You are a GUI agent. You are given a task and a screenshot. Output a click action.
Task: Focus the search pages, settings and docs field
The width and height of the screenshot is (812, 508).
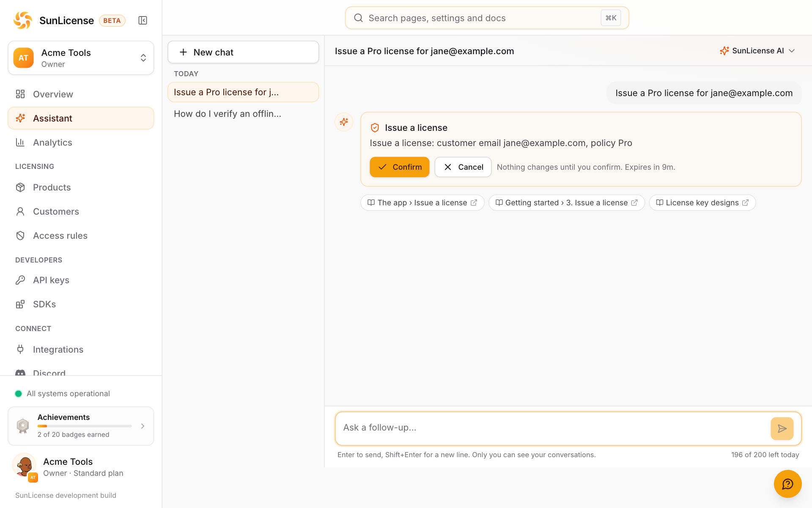tap(487, 18)
